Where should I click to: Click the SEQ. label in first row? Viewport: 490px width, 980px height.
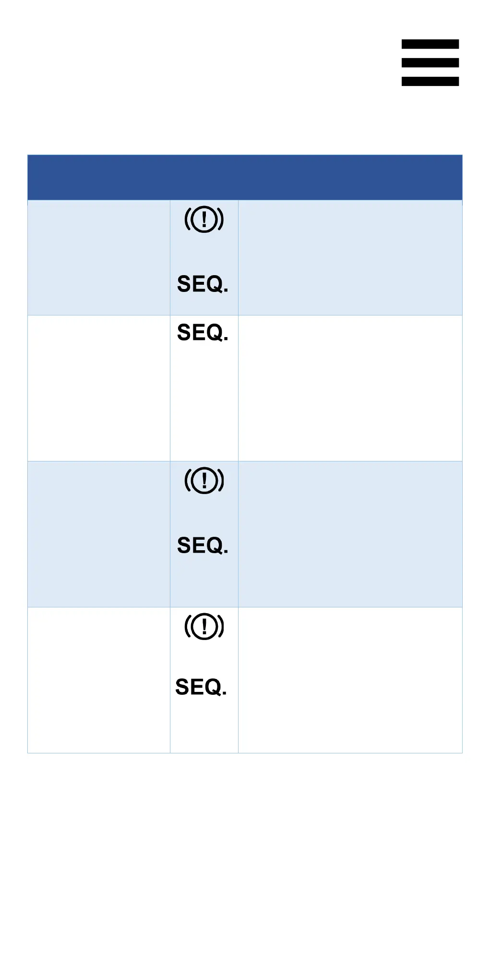(x=203, y=284)
